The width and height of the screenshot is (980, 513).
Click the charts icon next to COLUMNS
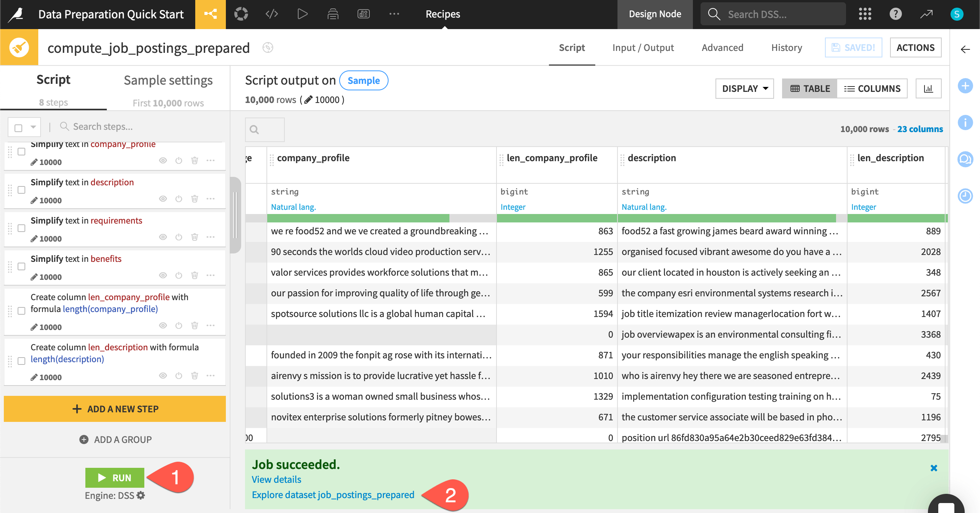928,88
